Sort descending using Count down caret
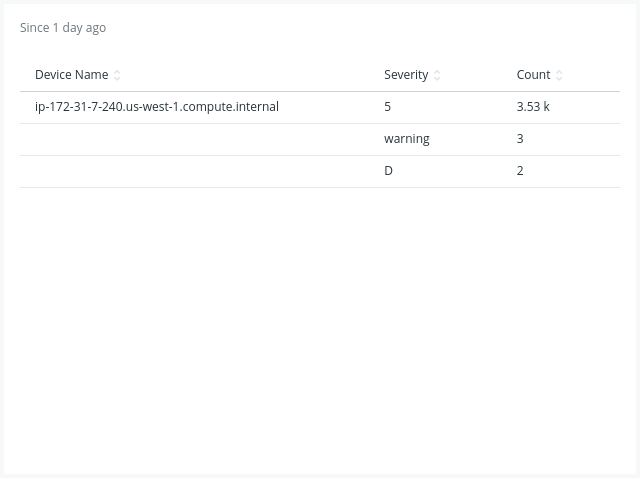The width and height of the screenshot is (640, 480). coord(559,78)
